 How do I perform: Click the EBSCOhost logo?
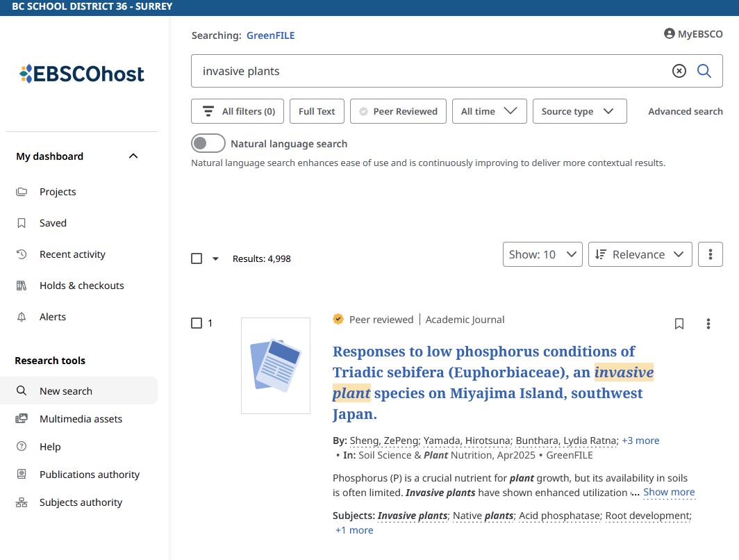pyautogui.click(x=81, y=74)
